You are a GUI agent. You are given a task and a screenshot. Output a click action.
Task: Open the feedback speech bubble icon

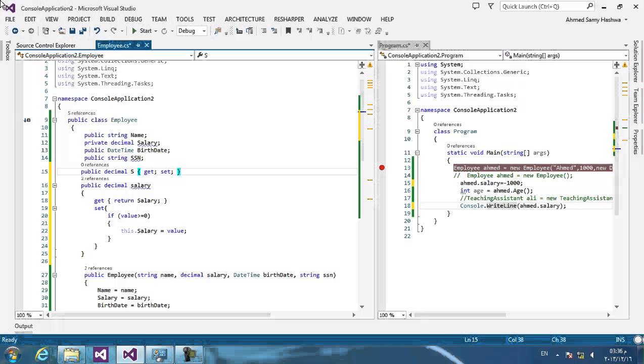(x=476, y=7)
